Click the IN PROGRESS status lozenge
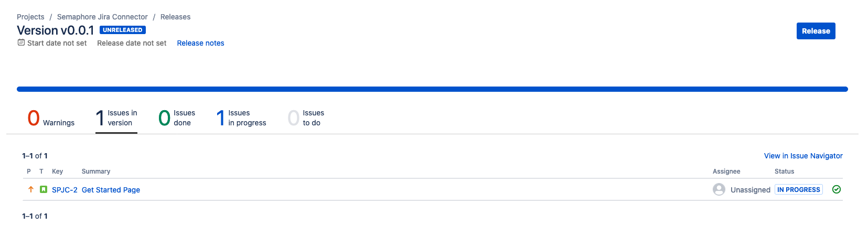 coord(798,189)
